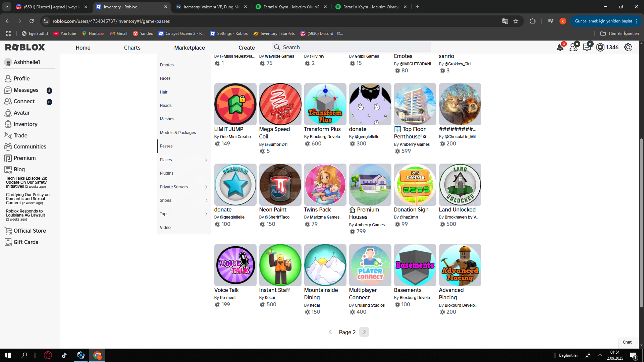644x362 pixels.
Task: Reload the current page
Action: [32, 21]
